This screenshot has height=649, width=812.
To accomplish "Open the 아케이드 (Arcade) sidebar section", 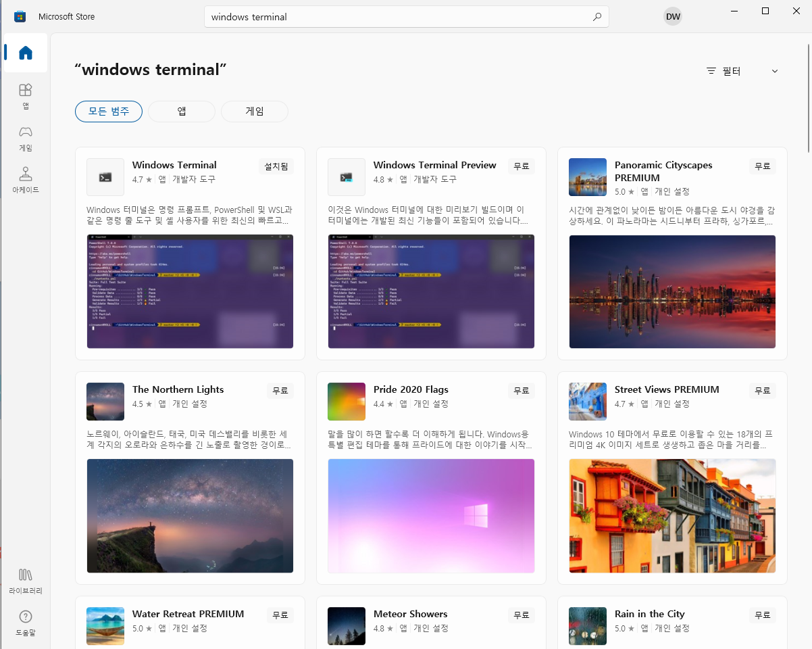I will coord(26,180).
